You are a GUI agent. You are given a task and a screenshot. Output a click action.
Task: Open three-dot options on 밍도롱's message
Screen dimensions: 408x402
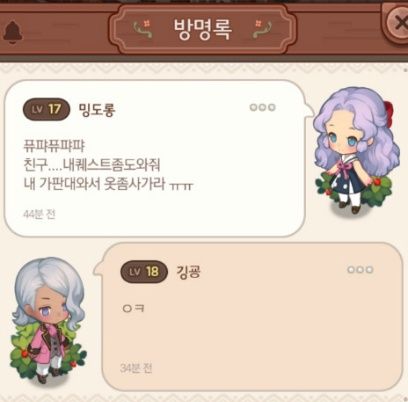(x=262, y=107)
